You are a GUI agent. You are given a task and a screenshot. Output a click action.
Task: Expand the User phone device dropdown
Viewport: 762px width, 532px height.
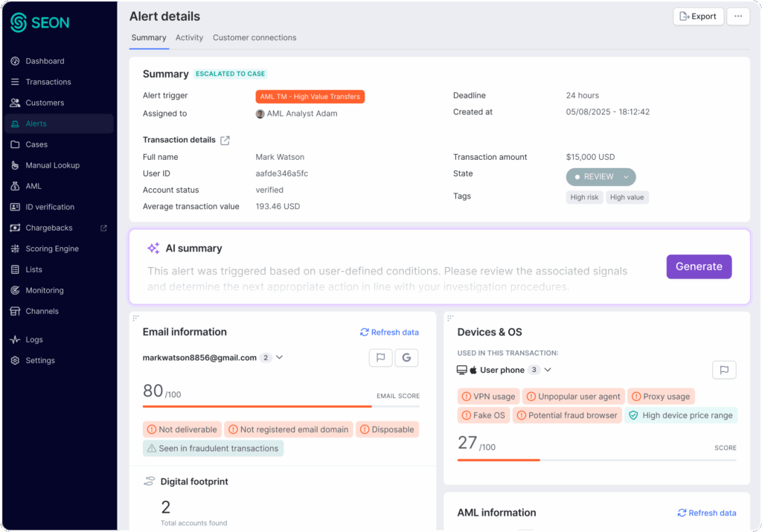(548, 370)
